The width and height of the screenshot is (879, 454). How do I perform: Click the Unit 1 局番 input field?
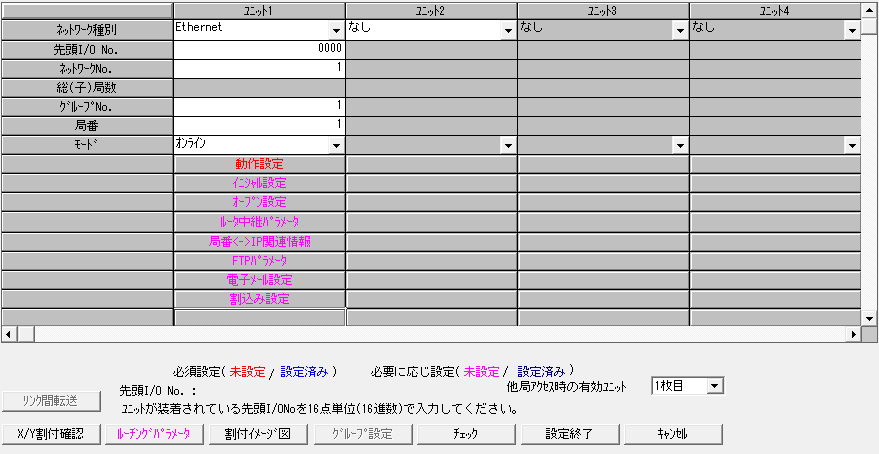tap(259, 125)
